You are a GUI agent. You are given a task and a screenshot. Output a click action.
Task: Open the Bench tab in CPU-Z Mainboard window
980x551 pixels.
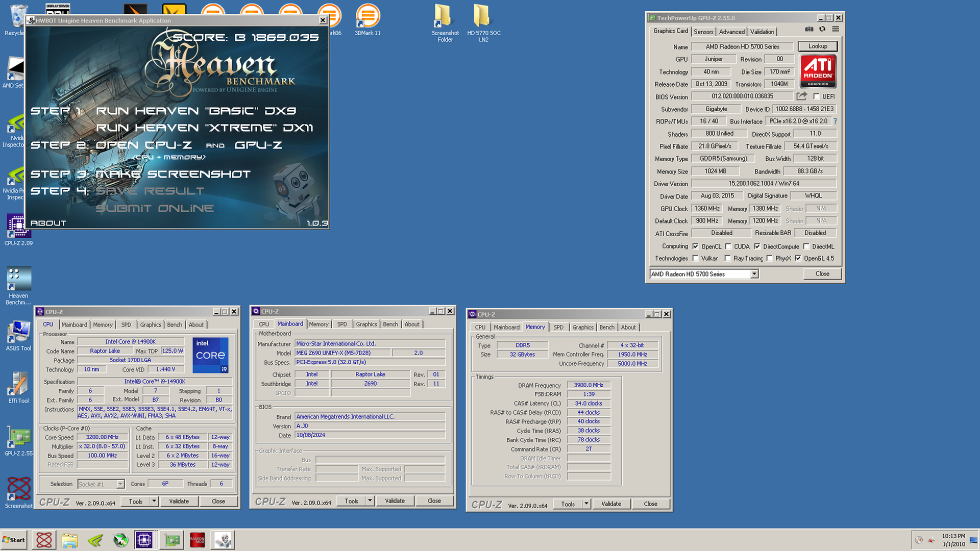390,324
